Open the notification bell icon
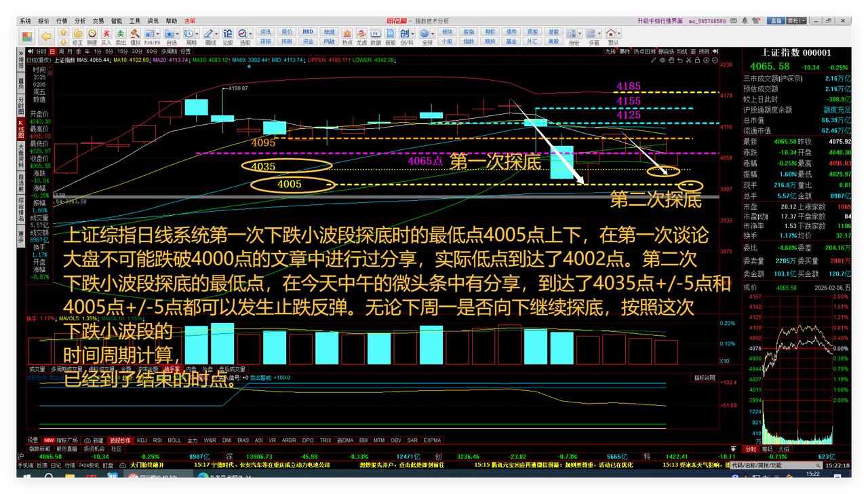This screenshot has height=494, width=868. [745, 21]
